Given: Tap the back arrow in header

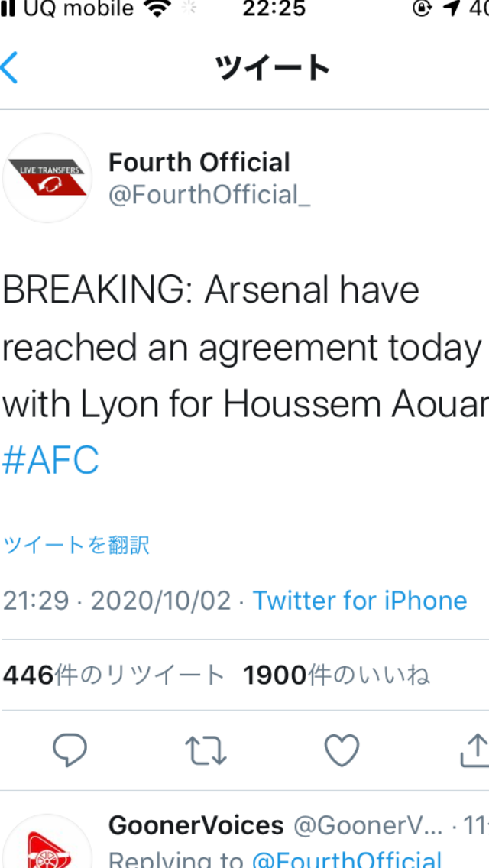Looking at the screenshot, I should tap(11, 68).
